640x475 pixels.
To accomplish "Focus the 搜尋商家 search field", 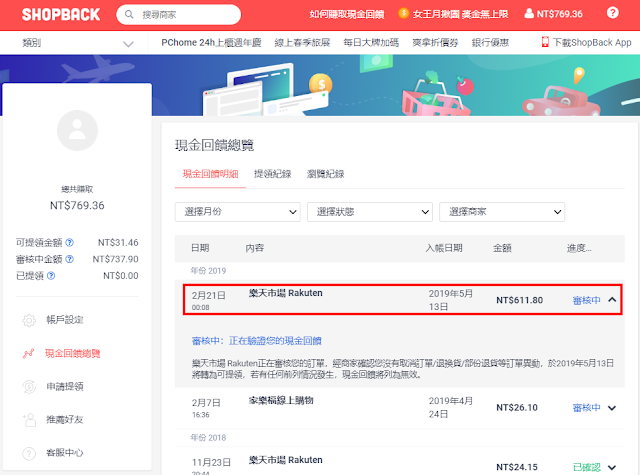I will tap(178, 15).
